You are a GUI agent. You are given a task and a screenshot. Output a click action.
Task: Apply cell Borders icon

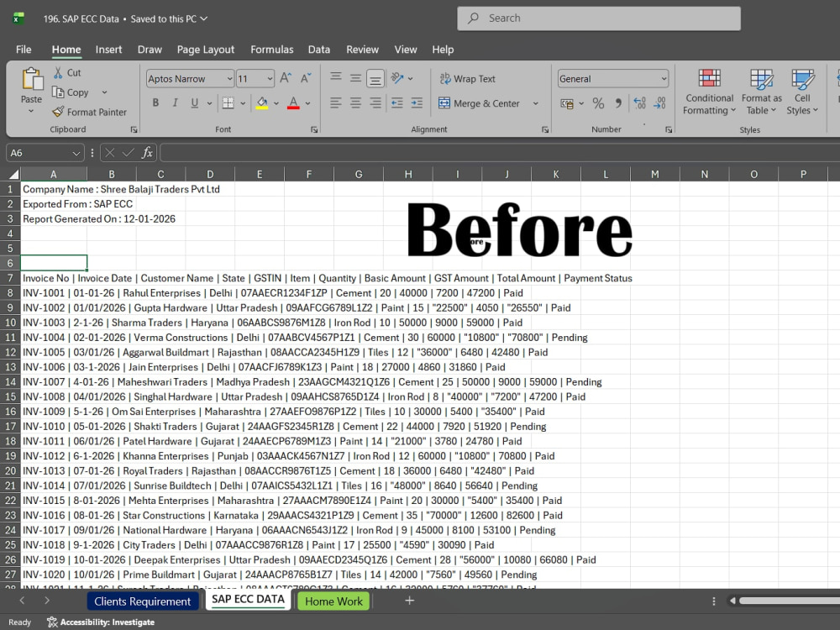tap(228, 102)
